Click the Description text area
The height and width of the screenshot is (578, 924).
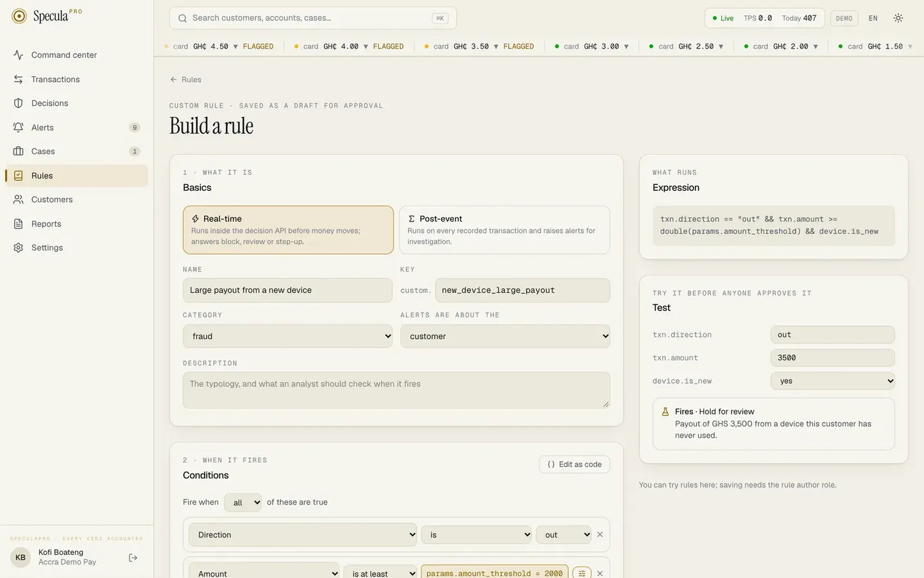(x=396, y=390)
